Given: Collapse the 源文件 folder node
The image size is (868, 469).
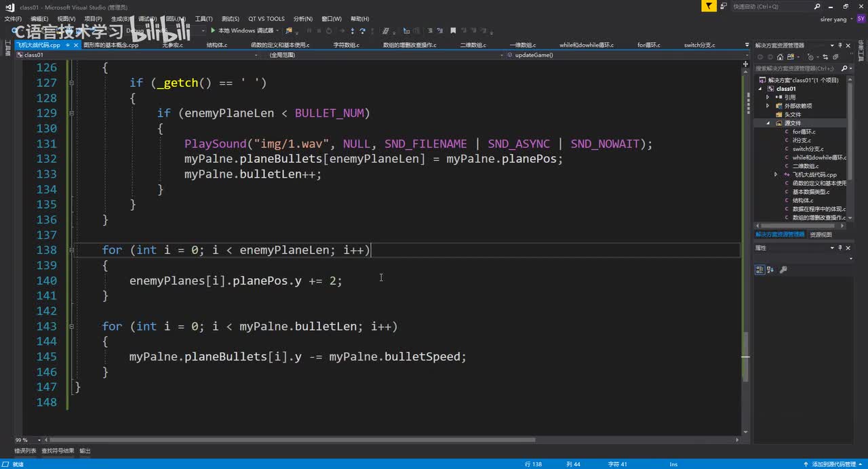Looking at the screenshot, I should 768,123.
